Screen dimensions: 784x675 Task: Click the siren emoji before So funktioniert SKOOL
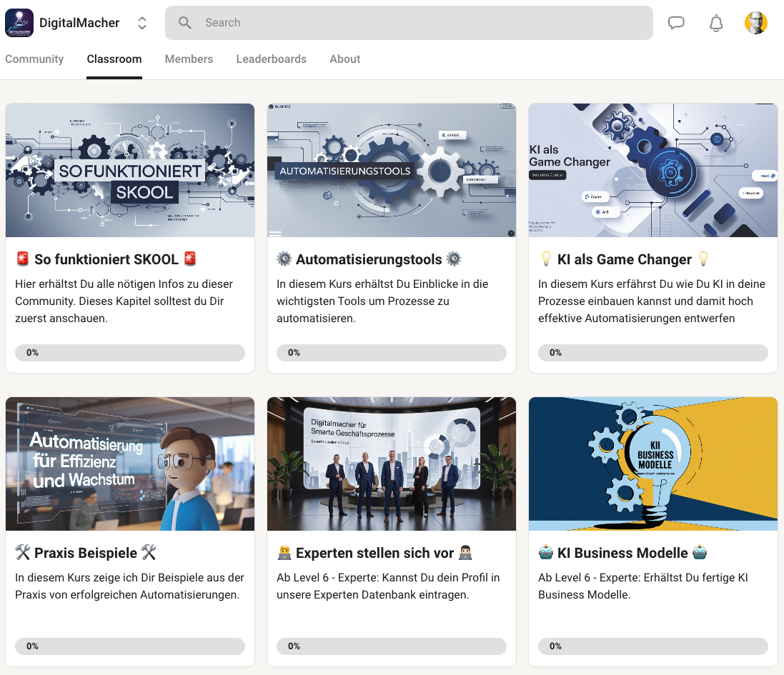click(23, 259)
